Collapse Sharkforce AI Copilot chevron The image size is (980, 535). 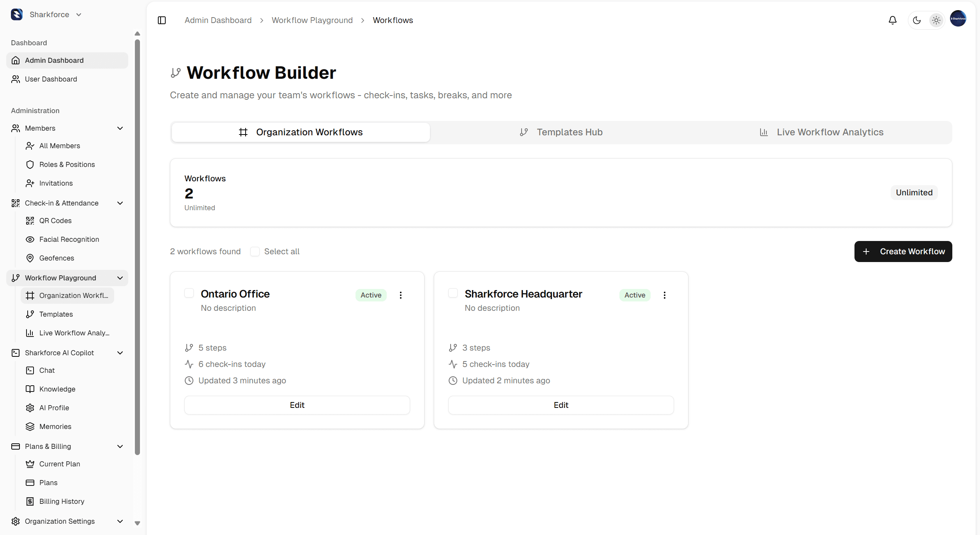tap(120, 353)
